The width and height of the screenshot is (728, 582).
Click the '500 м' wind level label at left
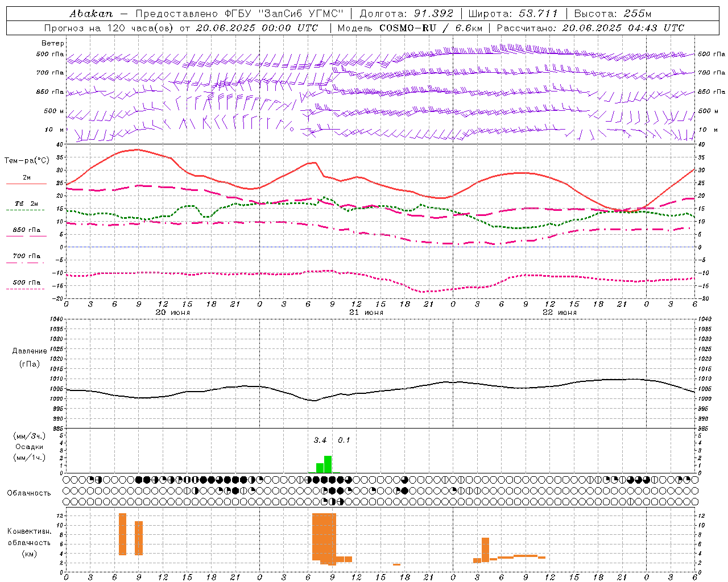click(54, 111)
